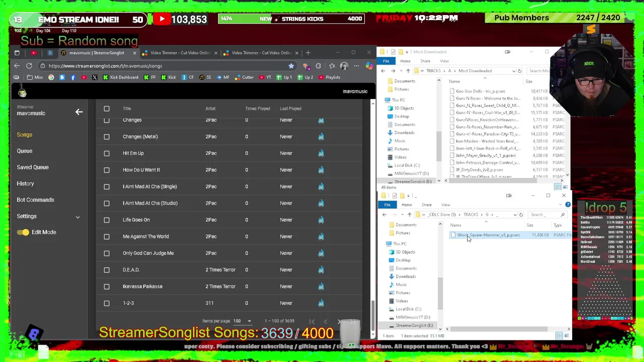Open the Share tab in Most Downloaded window
The height and width of the screenshot is (362, 644).
(425, 61)
